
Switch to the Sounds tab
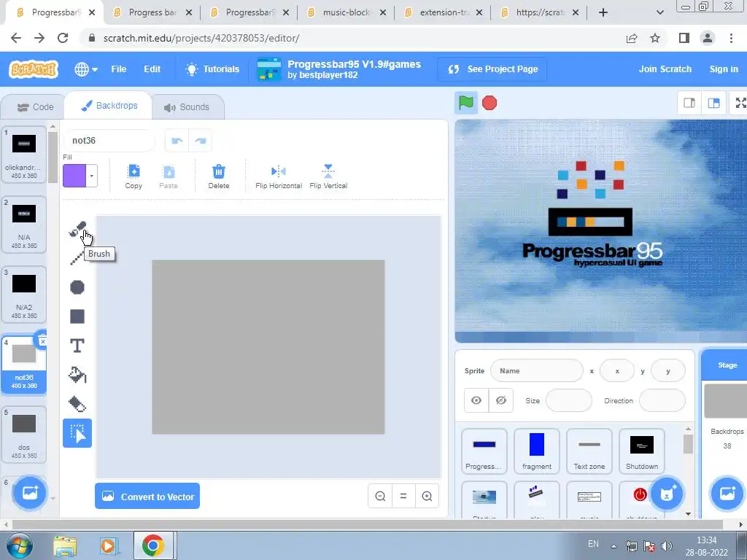click(x=187, y=107)
